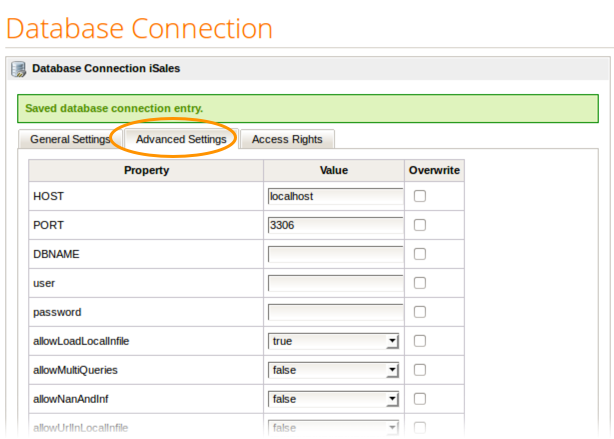Open allowNanAndInf value dropdown

[x=334, y=399]
